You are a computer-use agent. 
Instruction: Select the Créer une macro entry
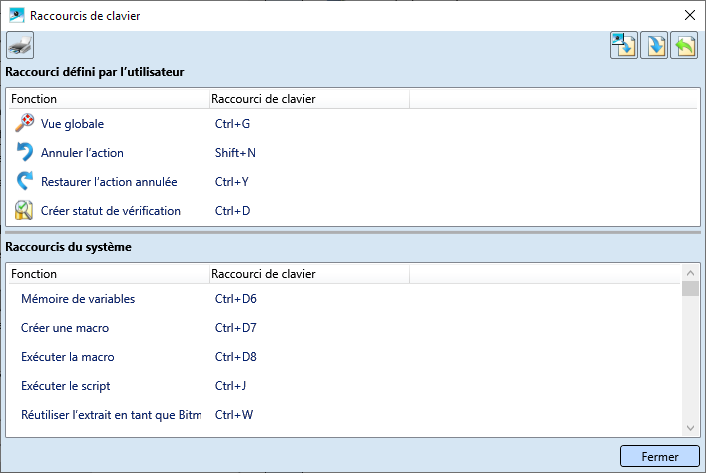tap(65, 328)
